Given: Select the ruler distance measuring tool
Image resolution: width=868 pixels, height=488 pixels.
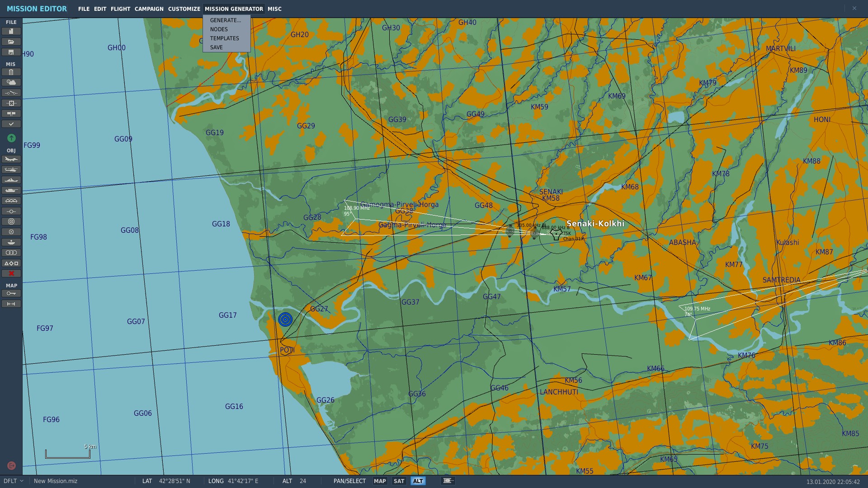Looking at the screenshot, I should 11,304.
